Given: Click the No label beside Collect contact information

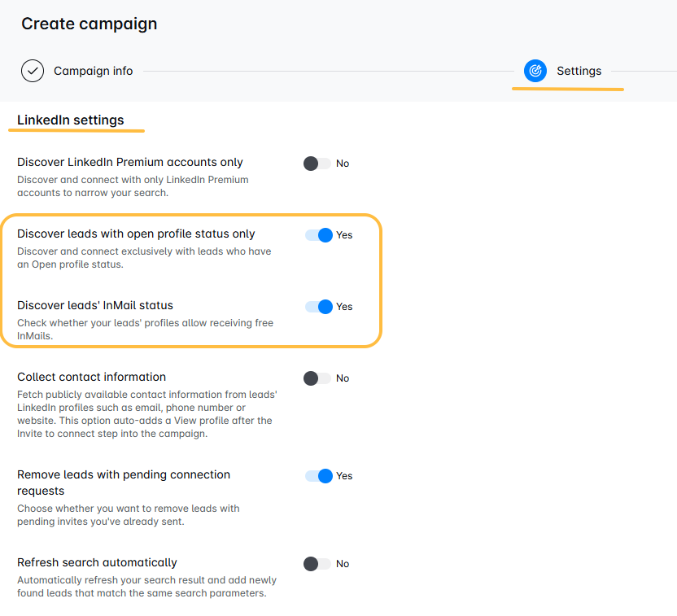Looking at the screenshot, I should click(343, 378).
